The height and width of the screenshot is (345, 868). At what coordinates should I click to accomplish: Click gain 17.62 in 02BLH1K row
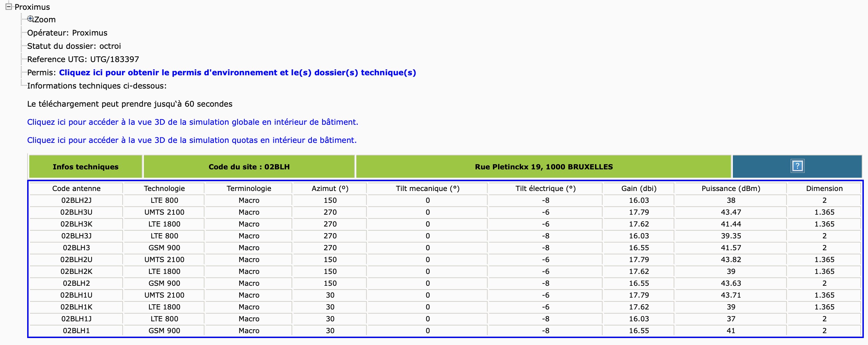click(x=639, y=307)
